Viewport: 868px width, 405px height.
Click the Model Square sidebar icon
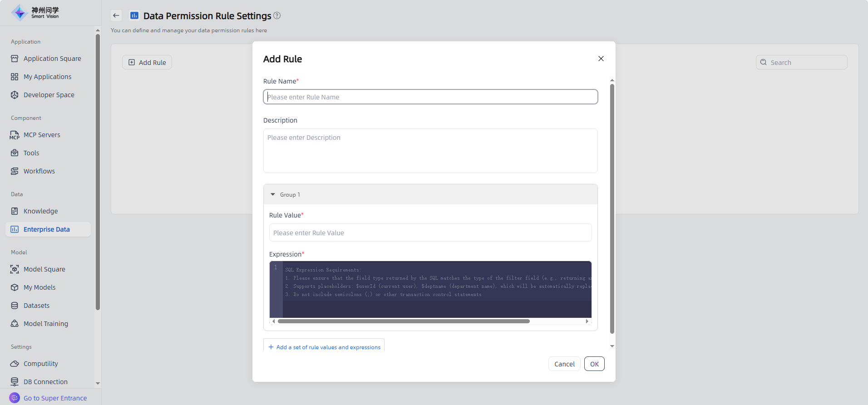tap(15, 269)
